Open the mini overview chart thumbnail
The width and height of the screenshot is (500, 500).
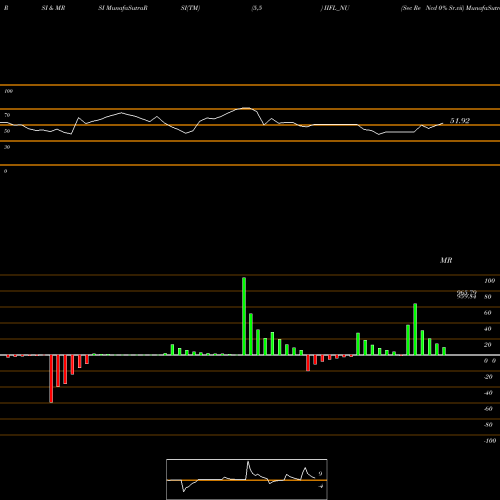pos(247,479)
